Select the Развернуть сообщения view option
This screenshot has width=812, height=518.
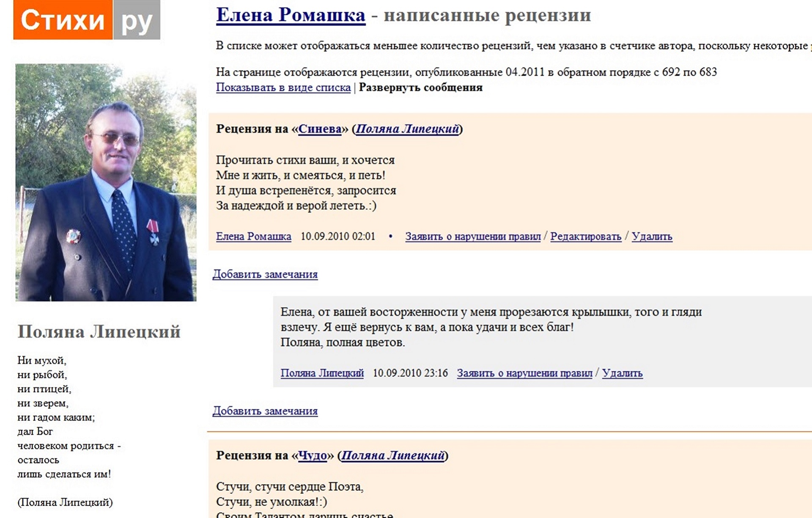click(x=421, y=88)
